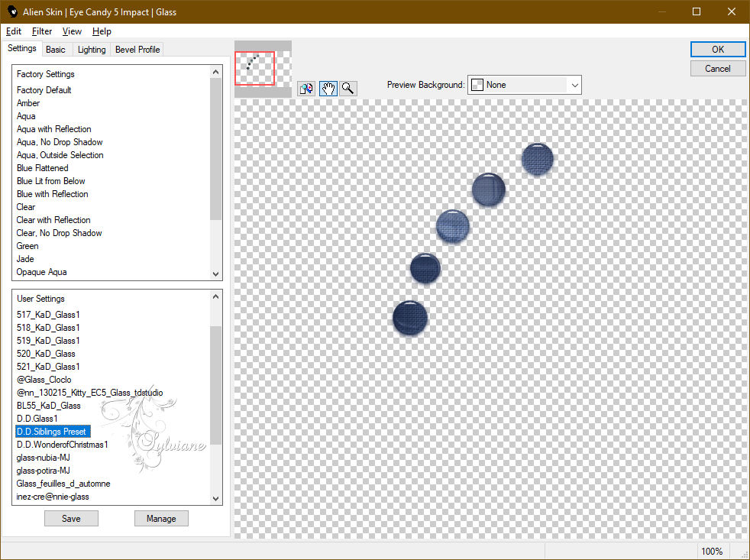Image resolution: width=750 pixels, height=560 pixels.
Task: Select Clear, No Drop Shadow preset
Action: click(x=59, y=232)
